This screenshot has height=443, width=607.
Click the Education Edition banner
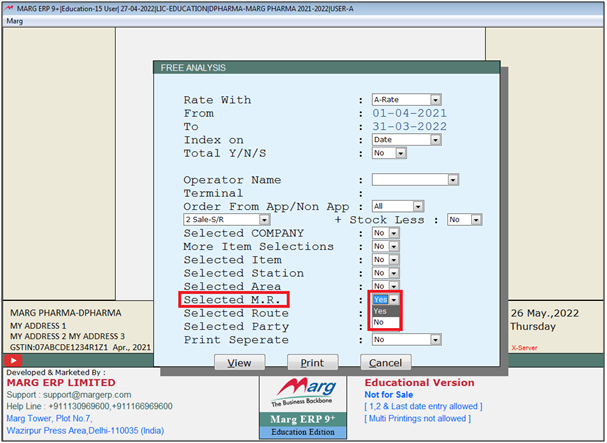click(303, 432)
